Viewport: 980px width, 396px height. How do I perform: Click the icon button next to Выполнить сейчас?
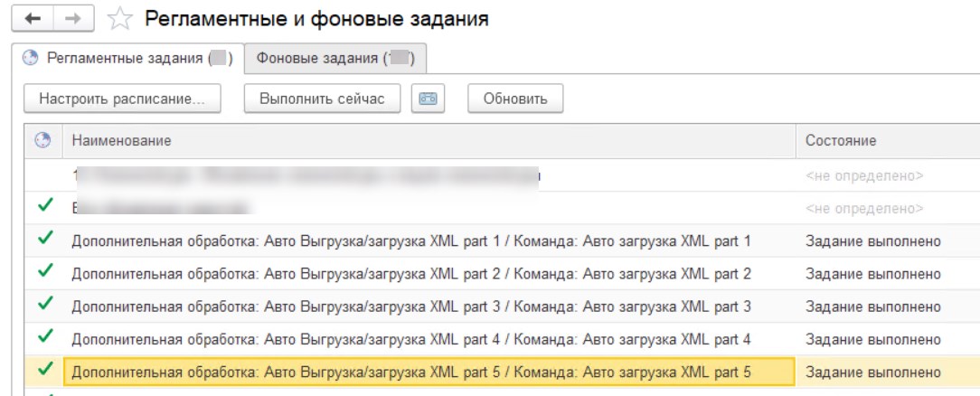[x=428, y=99]
